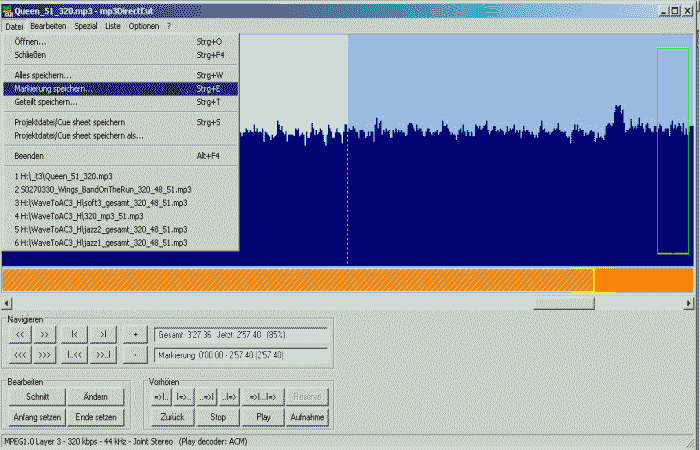This screenshot has width=700, height=450.
Task: Open the Bearbeiten menu in menu bar
Action: click(x=48, y=25)
